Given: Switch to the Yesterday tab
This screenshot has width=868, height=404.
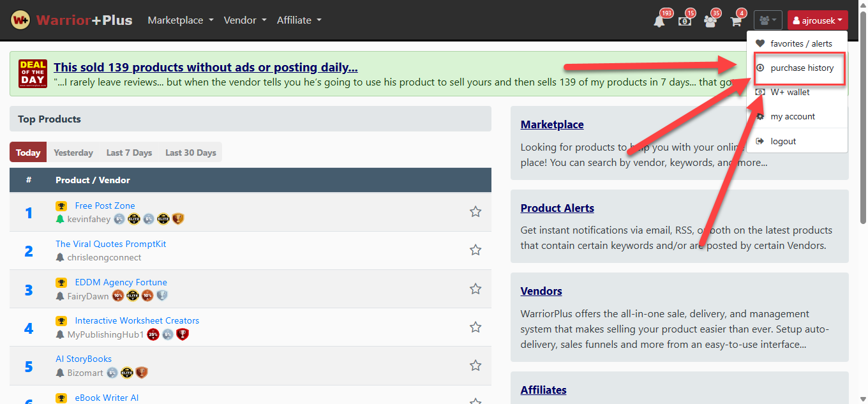Looking at the screenshot, I should [73, 153].
